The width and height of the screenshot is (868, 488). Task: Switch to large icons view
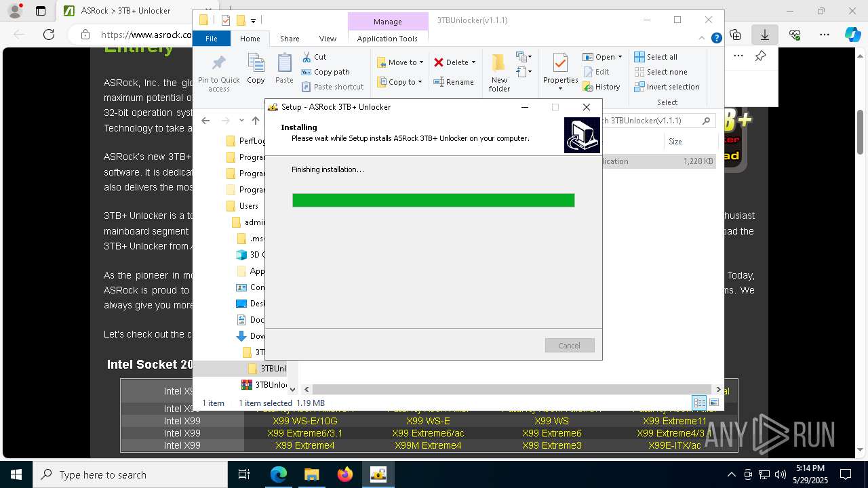tap(713, 403)
